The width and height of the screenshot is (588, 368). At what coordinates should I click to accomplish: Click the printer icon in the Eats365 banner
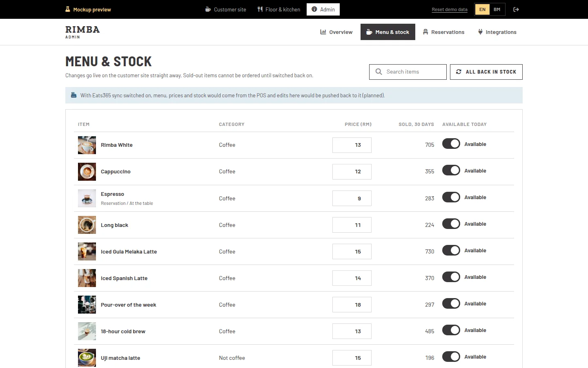tap(74, 95)
